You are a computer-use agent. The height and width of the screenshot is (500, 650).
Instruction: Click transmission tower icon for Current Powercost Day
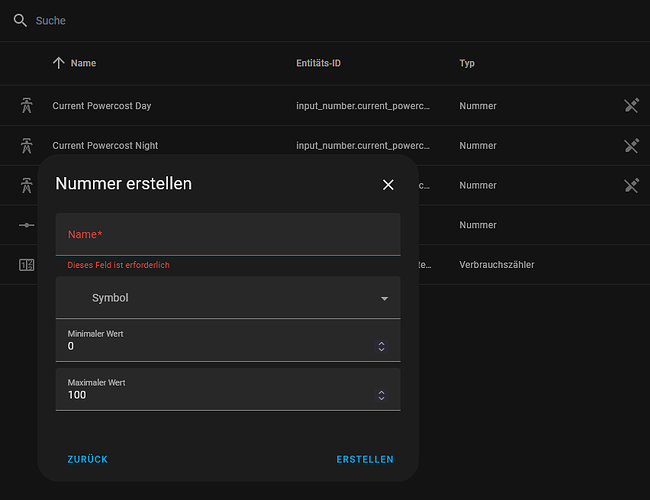[27, 106]
